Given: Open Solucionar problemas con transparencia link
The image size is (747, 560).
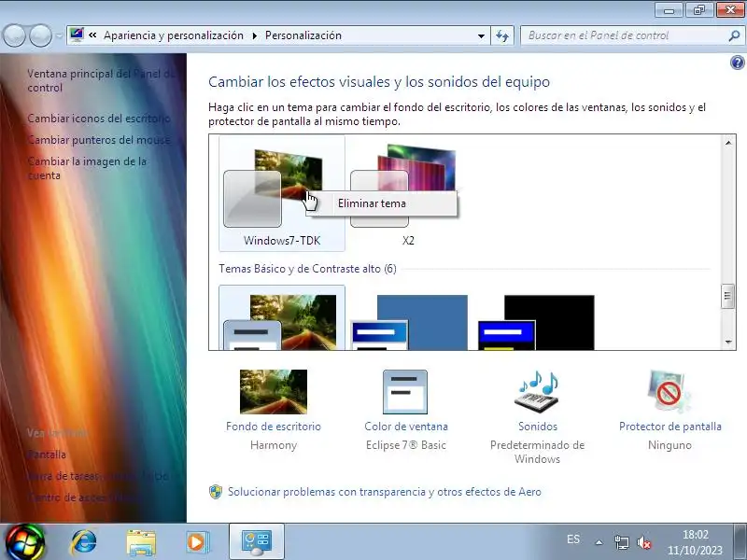Looking at the screenshot, I should (384, 492).
